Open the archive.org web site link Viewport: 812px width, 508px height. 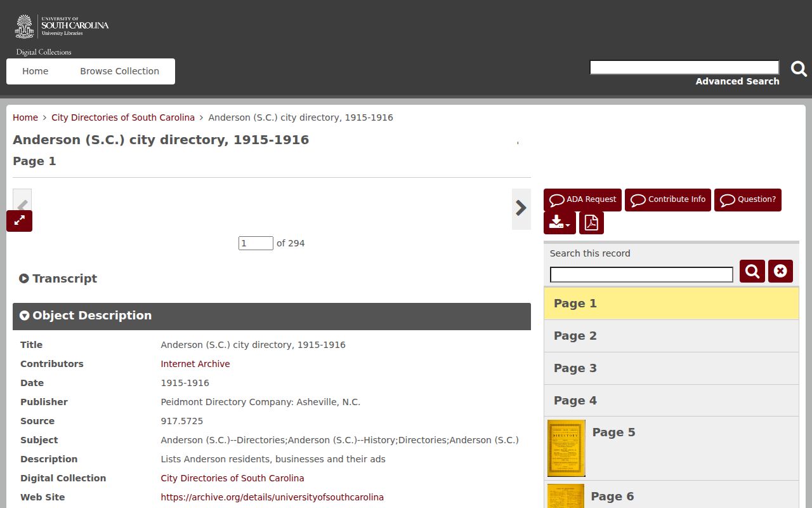click(x=272, y=497)
